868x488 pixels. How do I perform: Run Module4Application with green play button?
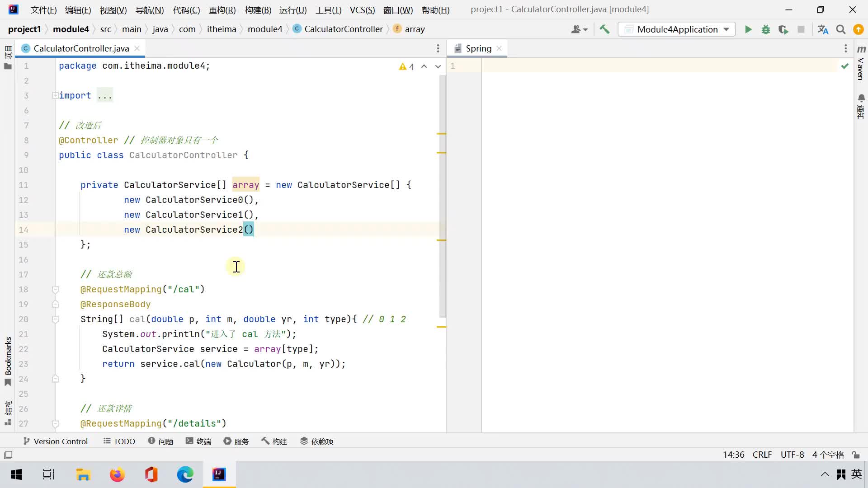tap(748, 29)
